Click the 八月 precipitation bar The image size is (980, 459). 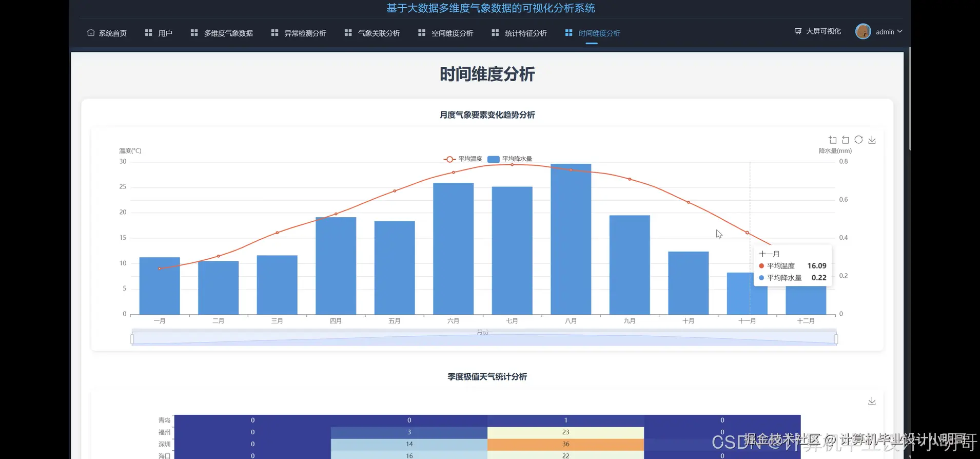click(571, 239)
